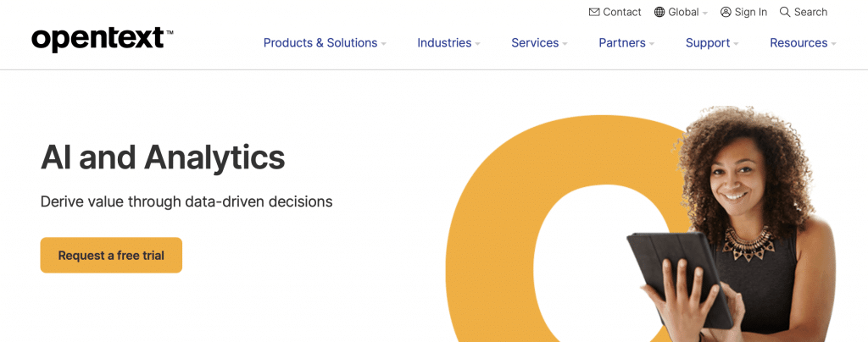Click the AI and Analytics heading

click(163, 157)
